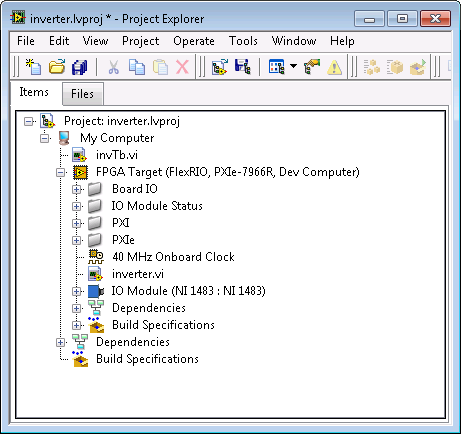Minimize the Project Explorer window
461x434 pixels.
(x=369, y=19)
